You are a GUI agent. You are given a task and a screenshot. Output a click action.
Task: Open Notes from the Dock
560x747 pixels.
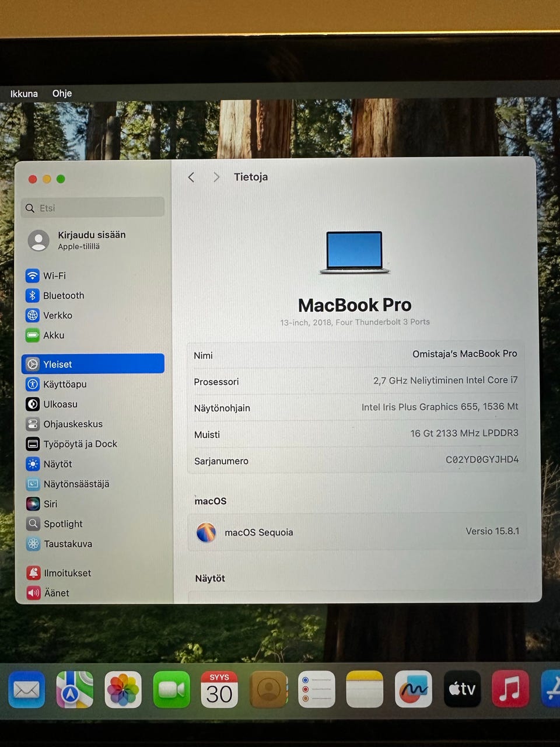click(365, 690)
